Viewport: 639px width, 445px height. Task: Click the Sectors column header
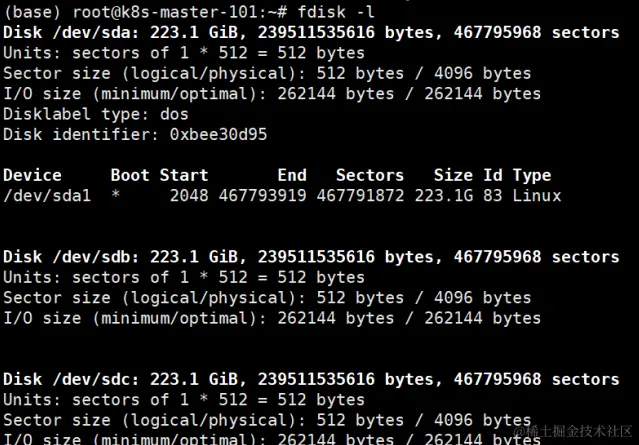coord(370,175)
